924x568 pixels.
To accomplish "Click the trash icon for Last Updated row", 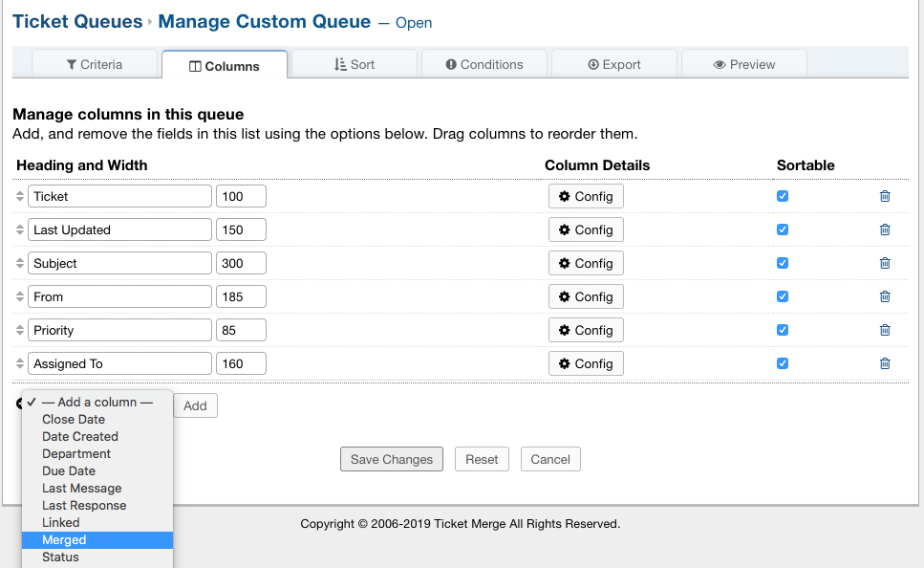I will [x=884, y=229].
